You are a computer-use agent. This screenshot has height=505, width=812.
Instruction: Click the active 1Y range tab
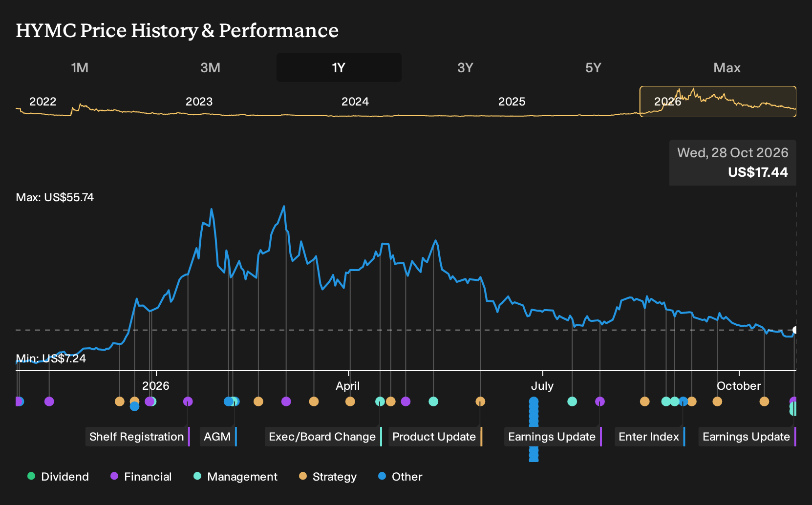pyautogui.click(x=339, y=67)
